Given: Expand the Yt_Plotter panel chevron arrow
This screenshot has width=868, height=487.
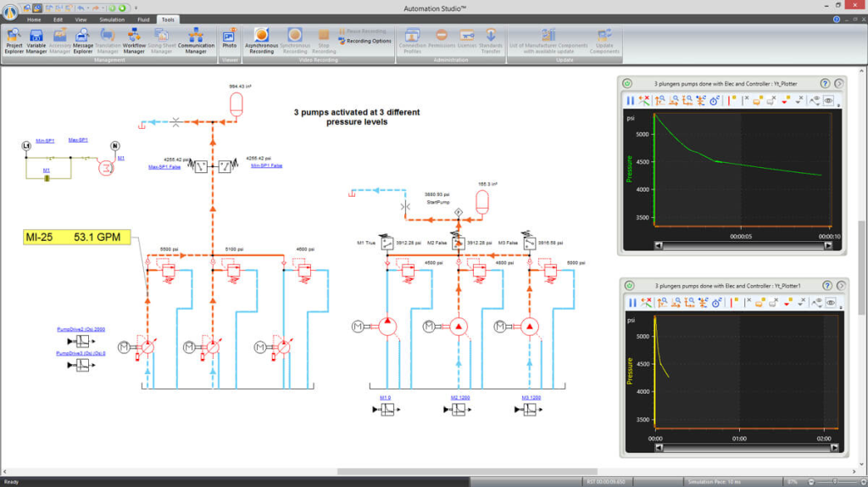Looking at the screenshot, I should point(838,83).
